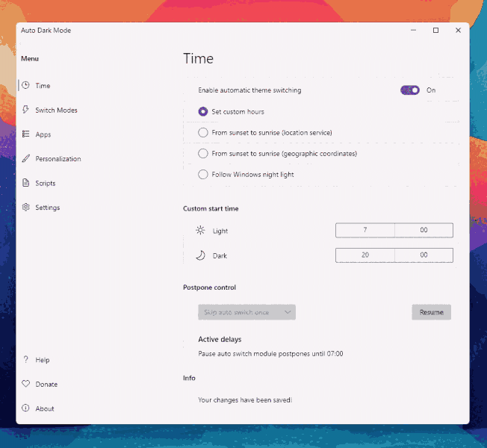The image size is (487, 448).
Task: Open the About entry in sidebar
Action: [45, 409]
